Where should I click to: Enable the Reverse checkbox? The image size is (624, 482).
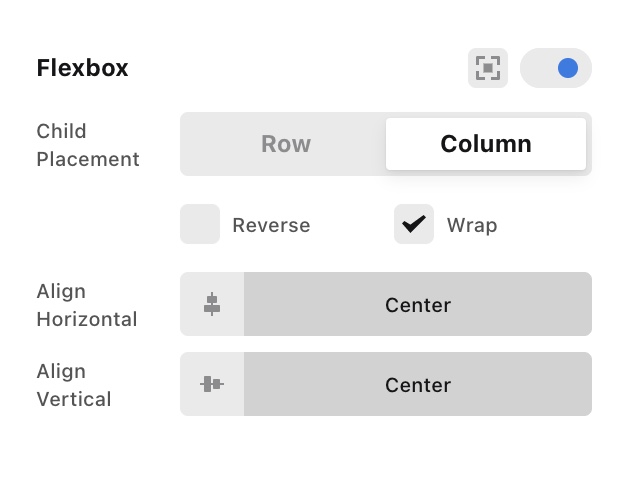click(x=200, y=225)
